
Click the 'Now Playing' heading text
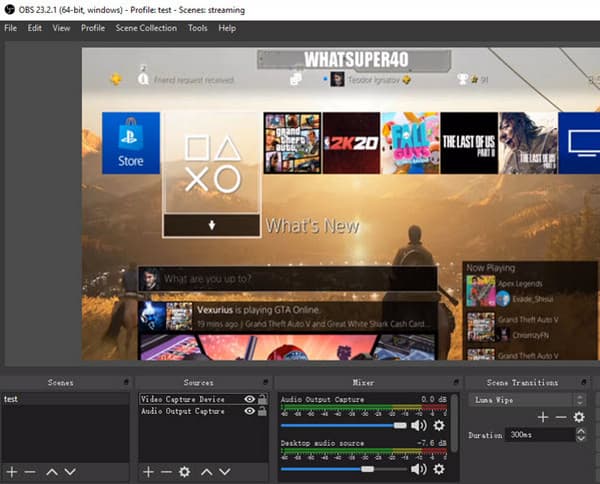tap(491, 268)
